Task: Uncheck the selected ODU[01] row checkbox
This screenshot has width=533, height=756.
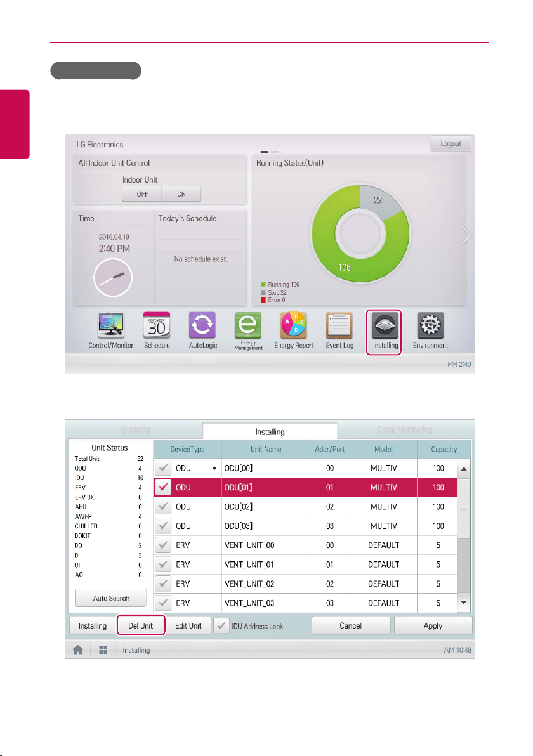Action: (163, 488)
